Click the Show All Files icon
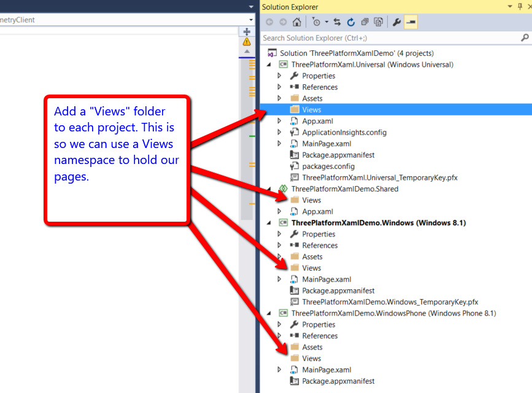Screen dimensions: 532x393 pos(379,22)
